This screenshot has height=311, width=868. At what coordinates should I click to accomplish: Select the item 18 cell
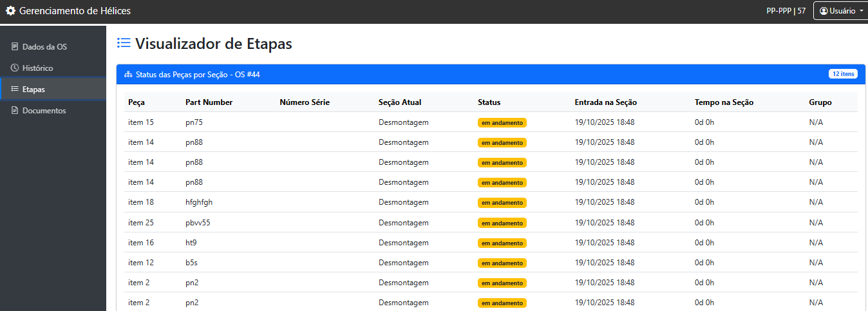click(141, 202)
